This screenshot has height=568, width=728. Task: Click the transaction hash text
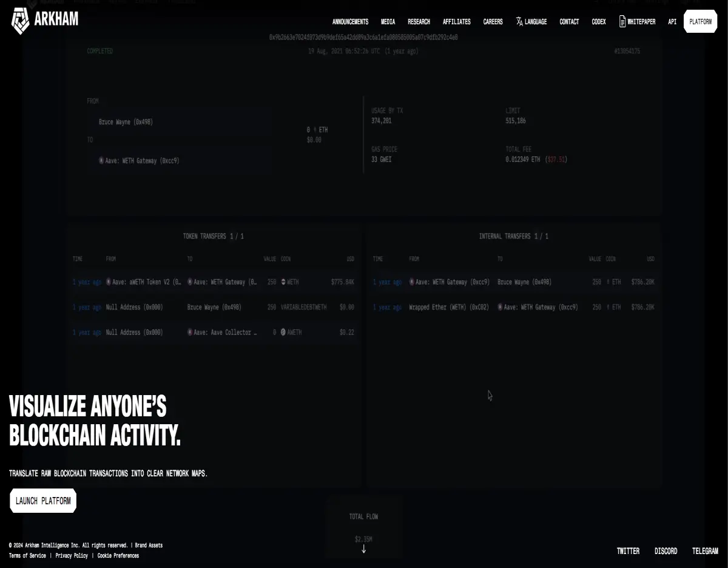[363, 37]
